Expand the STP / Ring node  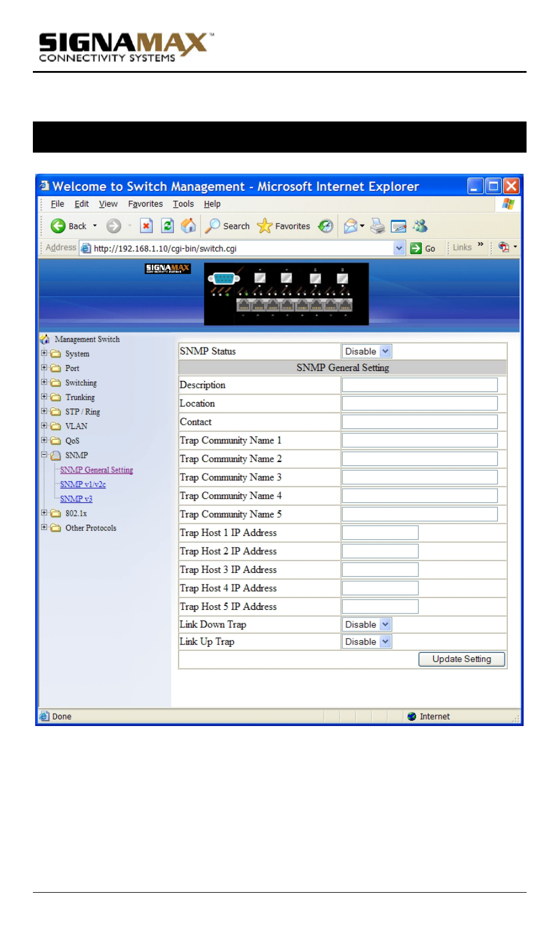tap(44, 411)
